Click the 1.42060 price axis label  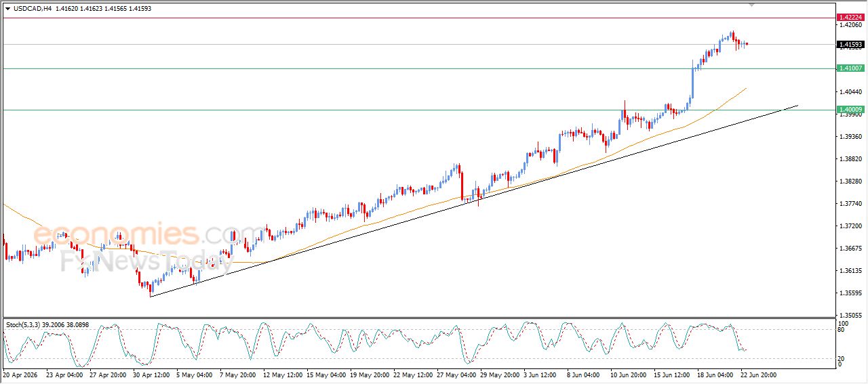tap(850, 25)
